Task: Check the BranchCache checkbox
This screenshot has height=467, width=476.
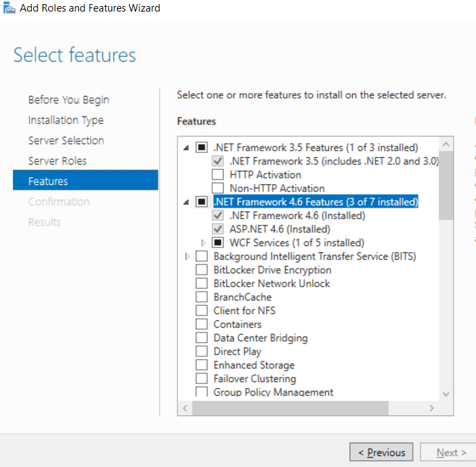Action: (201, 297)
